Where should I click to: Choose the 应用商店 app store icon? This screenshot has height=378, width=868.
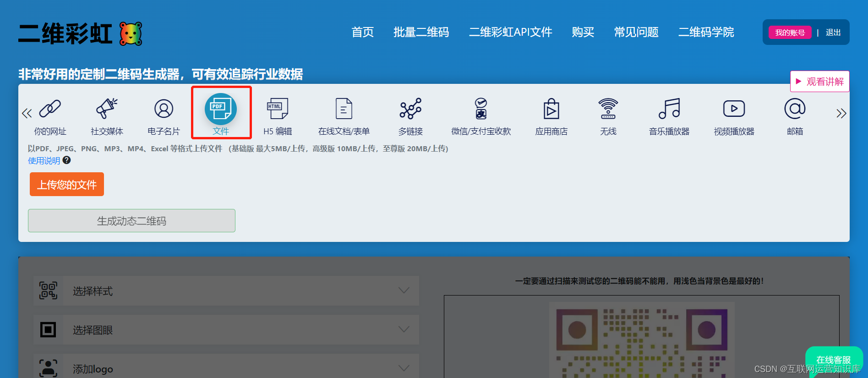point(551,109)
